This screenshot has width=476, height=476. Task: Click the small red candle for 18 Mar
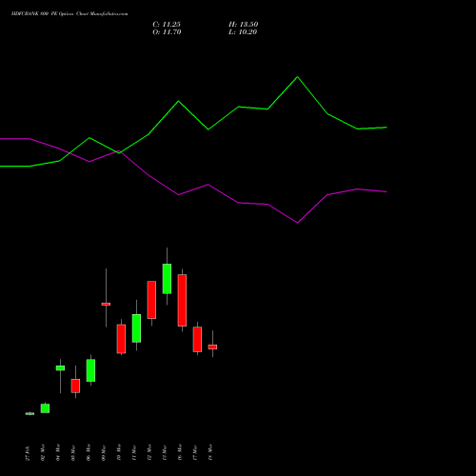pyautogui.click(x=212, y=347)
